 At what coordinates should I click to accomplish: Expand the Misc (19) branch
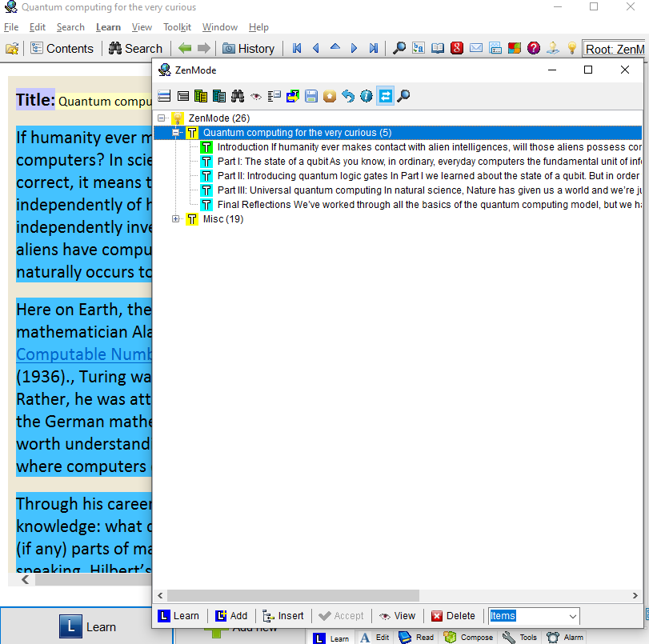click(x=175, y=219)
